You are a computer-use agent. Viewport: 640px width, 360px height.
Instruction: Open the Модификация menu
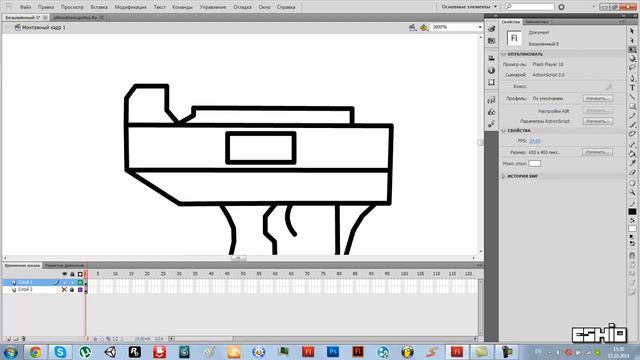[x=130, y=7]
